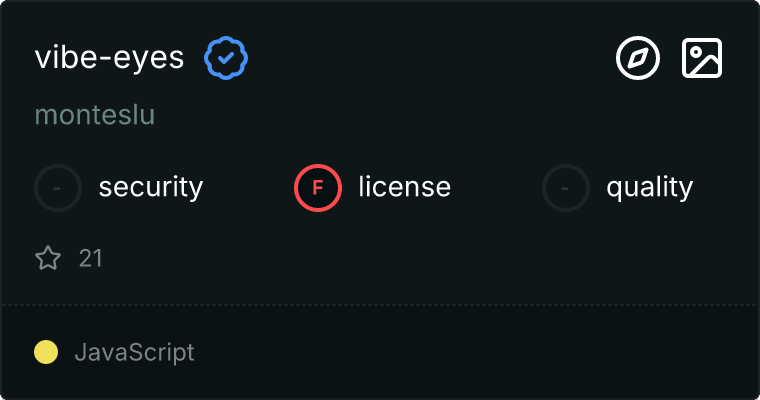Image resolution: width=760 pixels, height=400 pixels.
Task: Click the JavaScript language label
Action: (134, 352)
